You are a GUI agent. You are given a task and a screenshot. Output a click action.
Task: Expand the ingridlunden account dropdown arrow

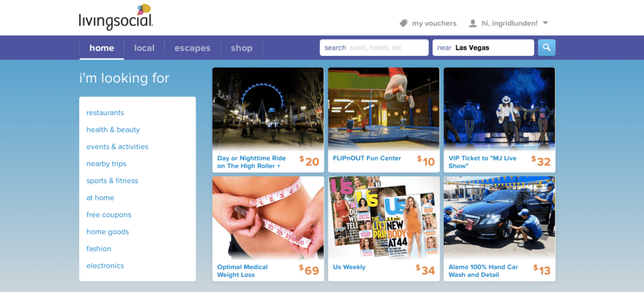(x=545, y=23)
